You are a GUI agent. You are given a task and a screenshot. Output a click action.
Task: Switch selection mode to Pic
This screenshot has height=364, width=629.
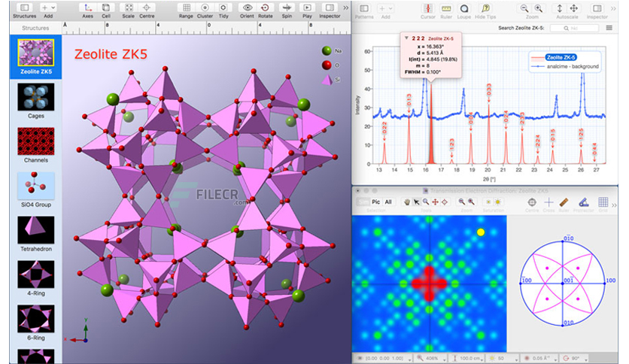click(376, 202)
